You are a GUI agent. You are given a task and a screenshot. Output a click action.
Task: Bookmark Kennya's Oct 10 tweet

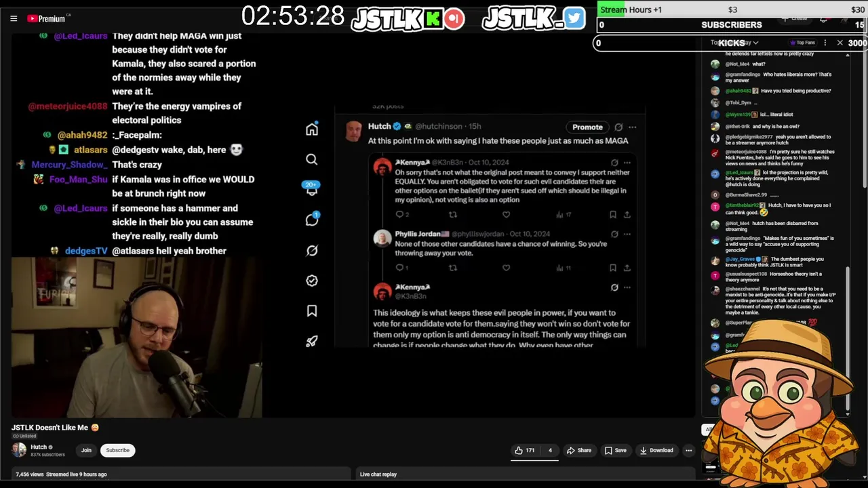pyautogui.click(x=613, y=214)
